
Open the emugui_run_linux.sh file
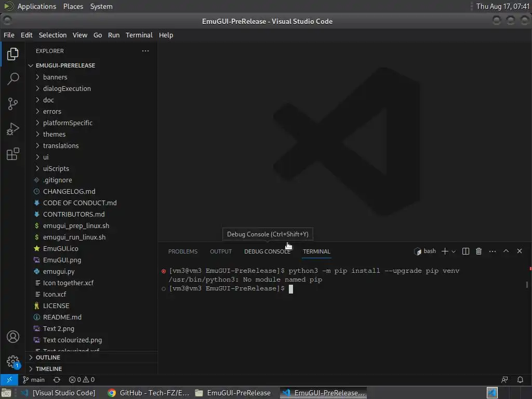click(x=91, y=237)
